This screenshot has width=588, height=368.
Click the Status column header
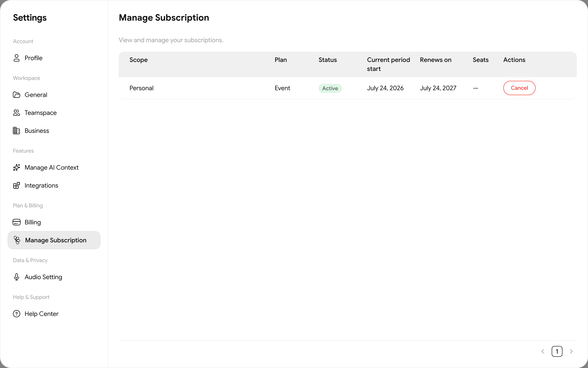click(x=328, y=60)
